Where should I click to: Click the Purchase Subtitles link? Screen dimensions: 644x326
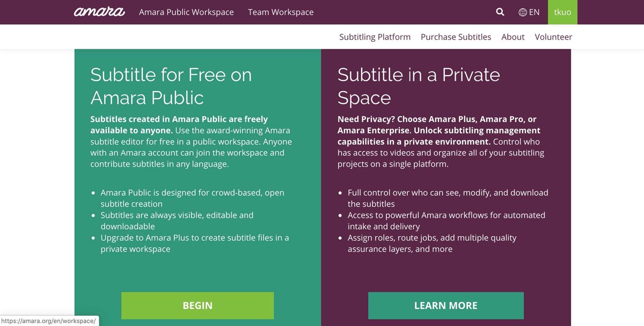[456, 37]
